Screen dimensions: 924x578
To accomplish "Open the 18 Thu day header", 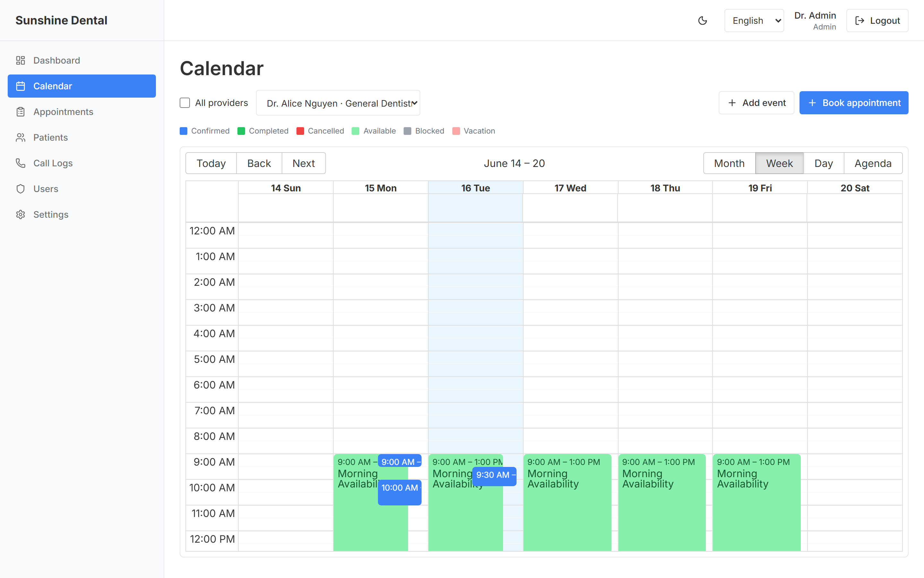I will point(665,188).
